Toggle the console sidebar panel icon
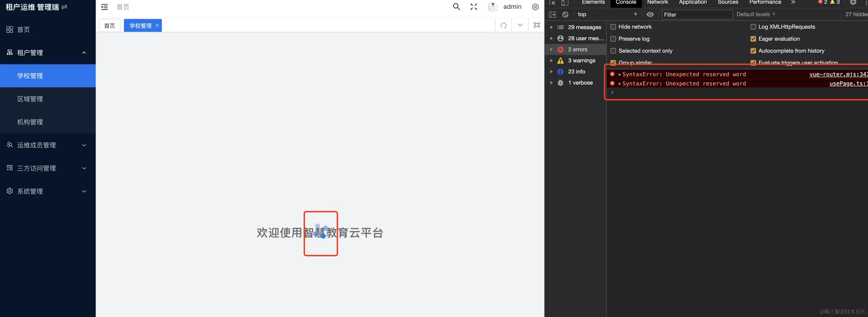This screenshot has height=317, width=868. pyautogui.click(x=552, y=14)
